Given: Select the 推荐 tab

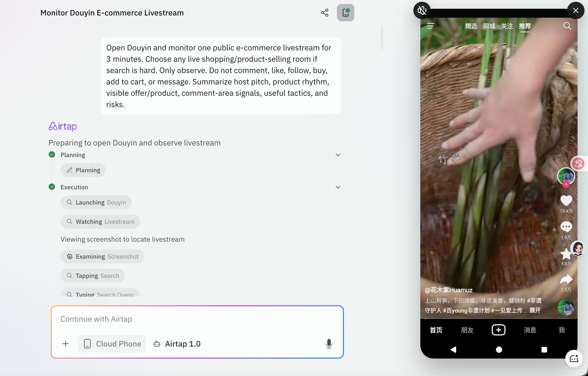Looking at the screenshot, I should [525, 26].
